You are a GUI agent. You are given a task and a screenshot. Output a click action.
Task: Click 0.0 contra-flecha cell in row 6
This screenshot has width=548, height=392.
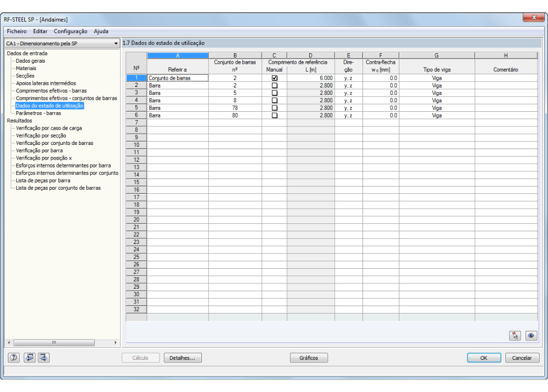pos(380,115)
